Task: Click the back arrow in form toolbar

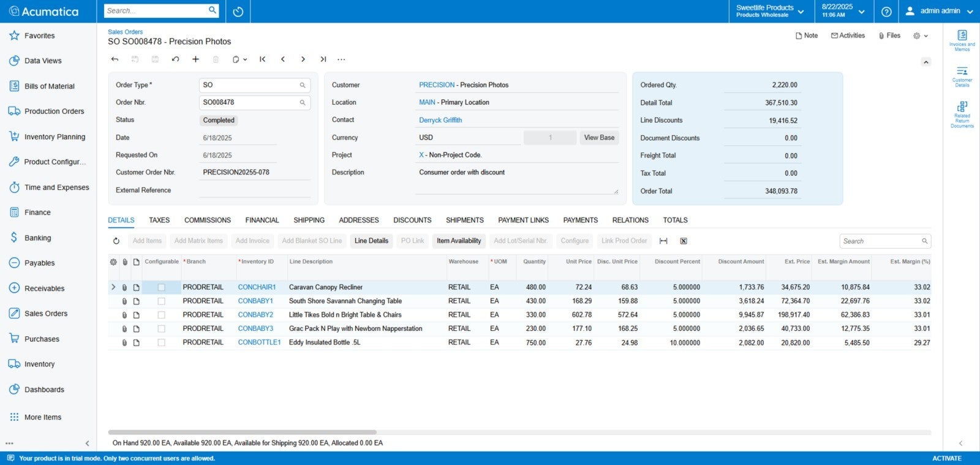Action: [115, 59]
